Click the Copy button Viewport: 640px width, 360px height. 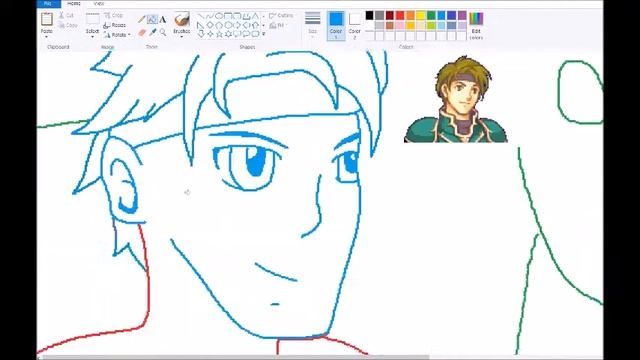click(x=68, y=25)
